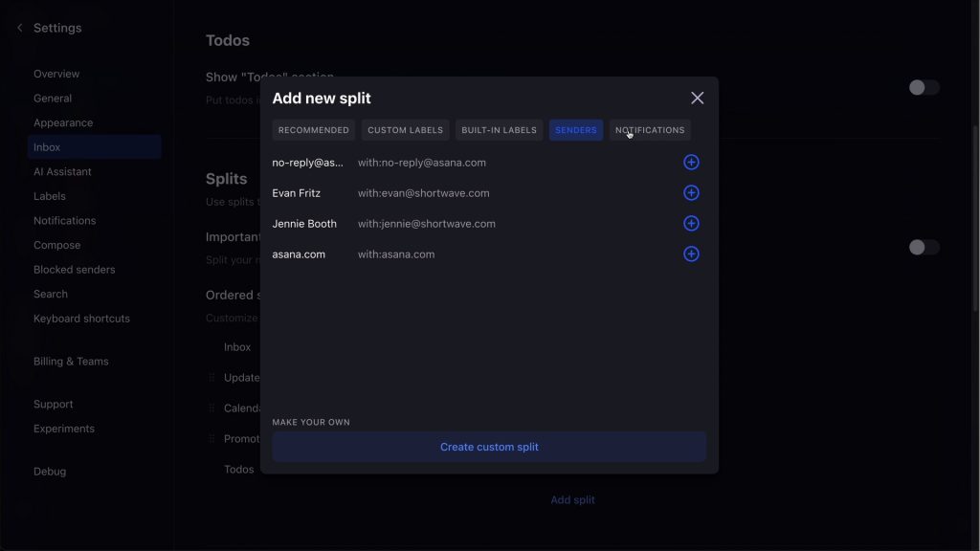Add the asana.com sender split
Image resolution: width=980 pixels, height=551 pixels.
click(x=691, y=254)
